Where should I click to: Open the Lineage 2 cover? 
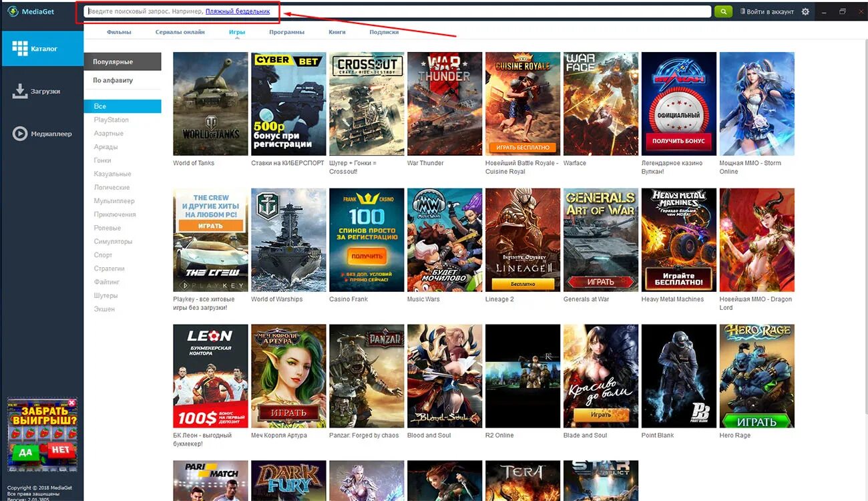pyautogui.click(x=523, y=240)
